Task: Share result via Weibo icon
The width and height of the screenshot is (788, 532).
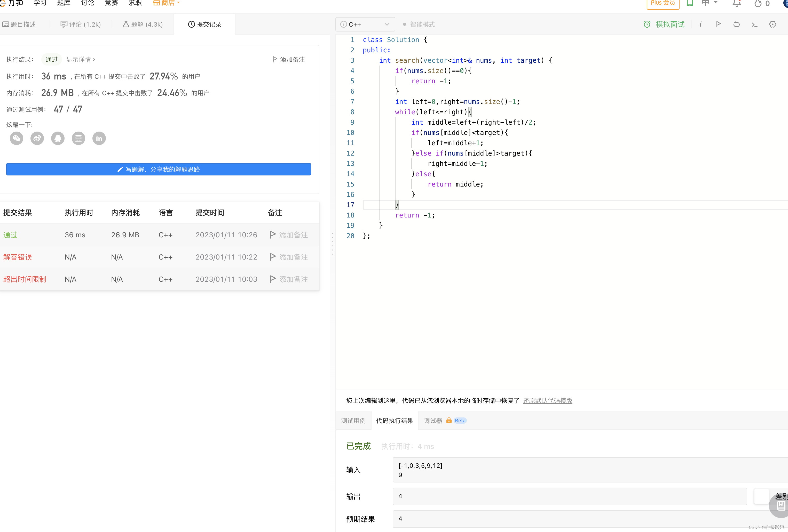Action: (x=37, y=138)
